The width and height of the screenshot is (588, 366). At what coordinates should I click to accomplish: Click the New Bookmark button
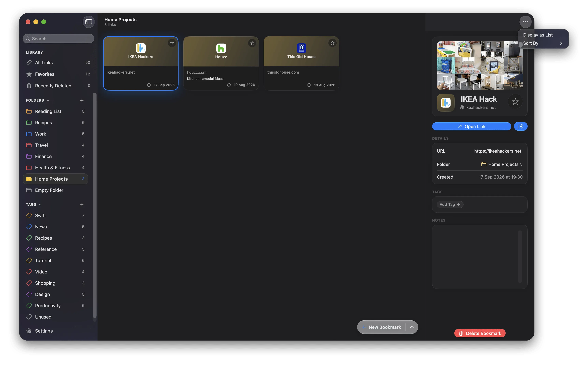pos(381,327)
